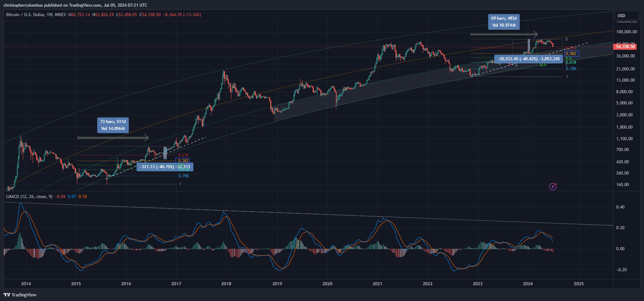Viewport: 644px width, 301px height.
Task: Click the purple lightning bolt icon
Action: (x=553, y=187)
